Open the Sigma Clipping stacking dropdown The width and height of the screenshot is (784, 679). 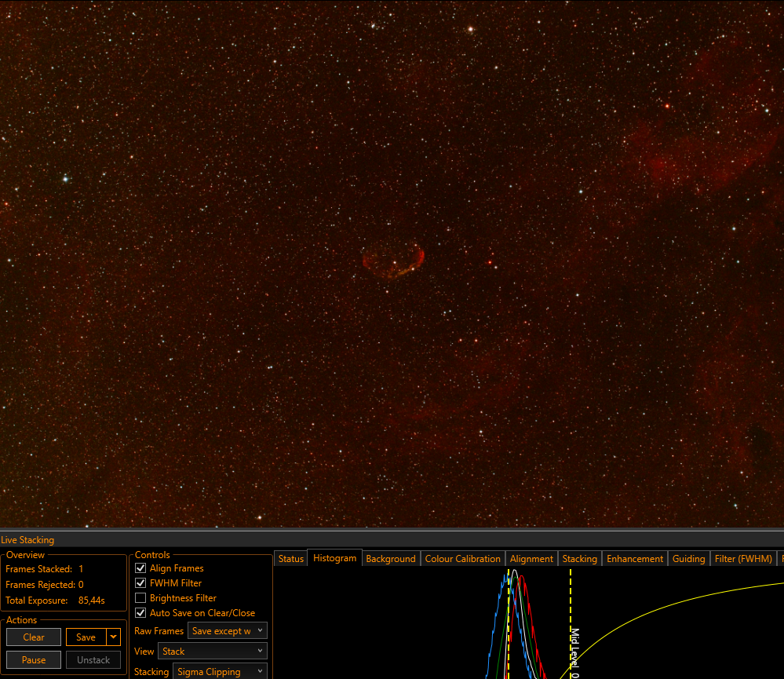[220, 671]
